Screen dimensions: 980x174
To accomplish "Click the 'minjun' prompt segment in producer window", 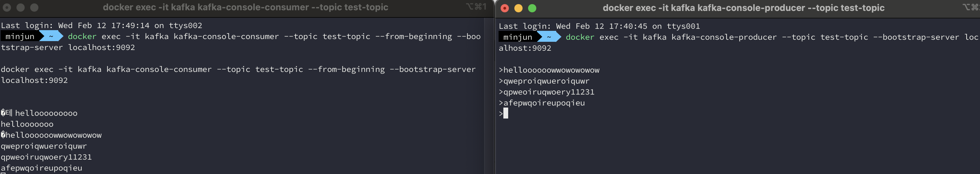I will point(518,37).
